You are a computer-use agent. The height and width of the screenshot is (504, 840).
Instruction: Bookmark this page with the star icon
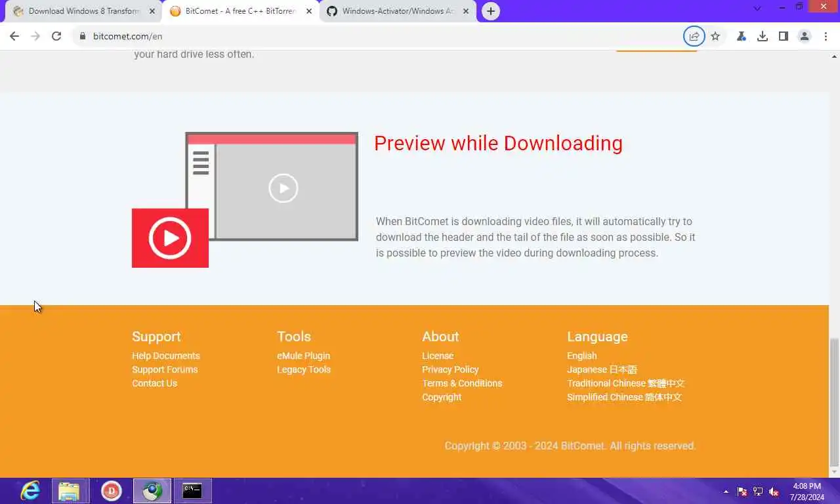point(715,36)
